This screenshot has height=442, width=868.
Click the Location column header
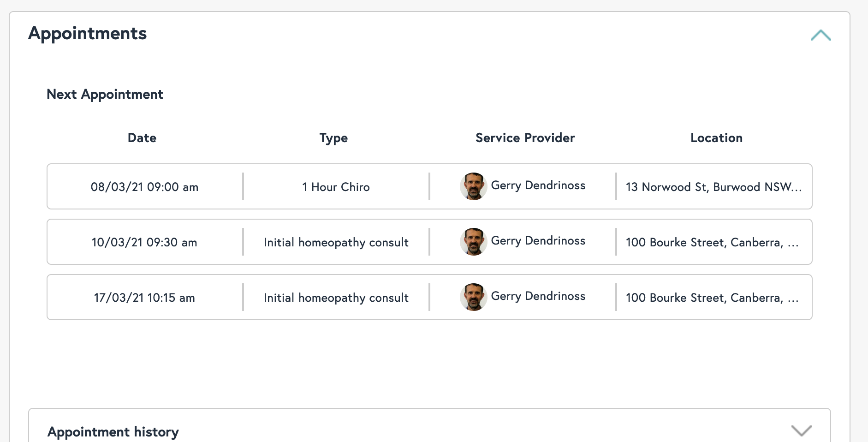(716, 138)
